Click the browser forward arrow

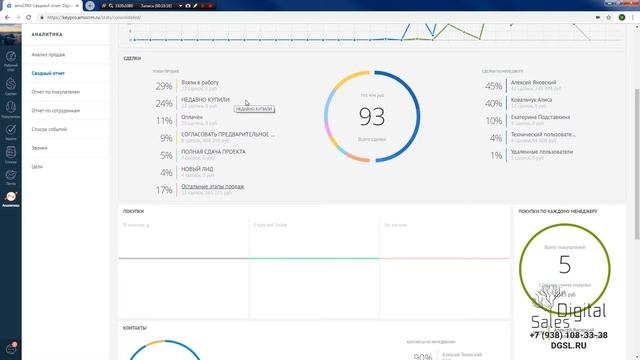[18, 18]
